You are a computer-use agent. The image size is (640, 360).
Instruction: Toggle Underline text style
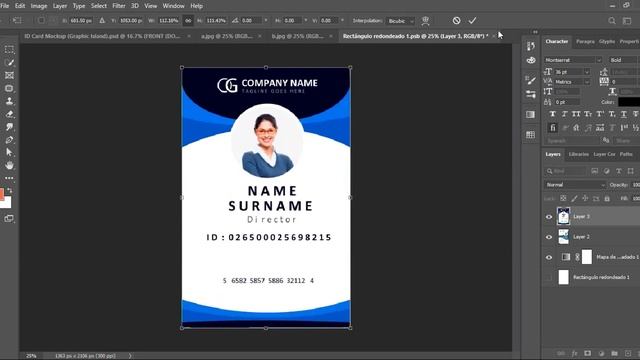click(623, 114)
